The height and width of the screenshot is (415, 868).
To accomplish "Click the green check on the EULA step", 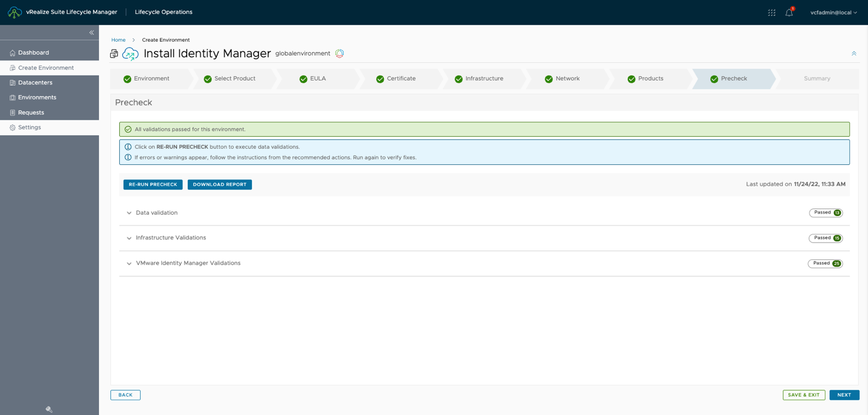I will 303,79.
